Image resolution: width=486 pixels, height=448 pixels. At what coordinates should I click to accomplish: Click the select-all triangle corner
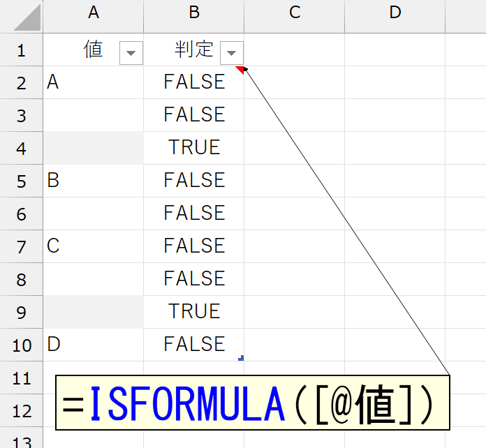click(27, 17)
